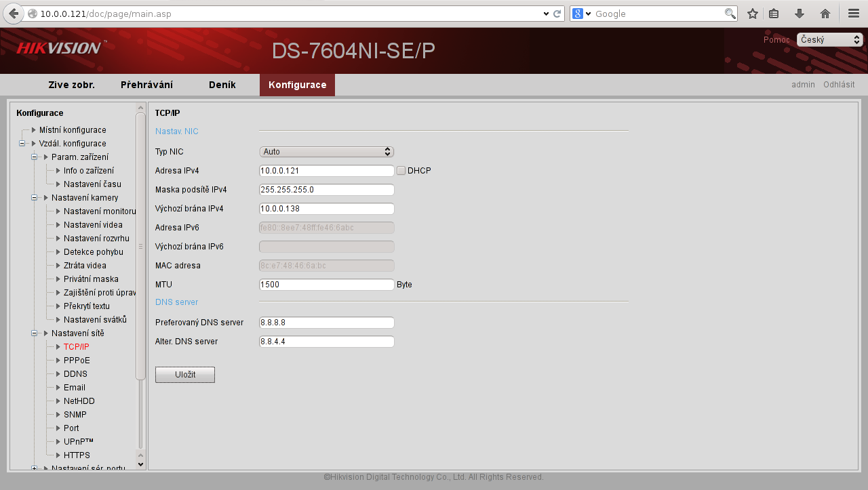Image resolution: width=868 pixels, height=490 pixels.
Task: Go to the browser home icon
Action: coord(825,14)
